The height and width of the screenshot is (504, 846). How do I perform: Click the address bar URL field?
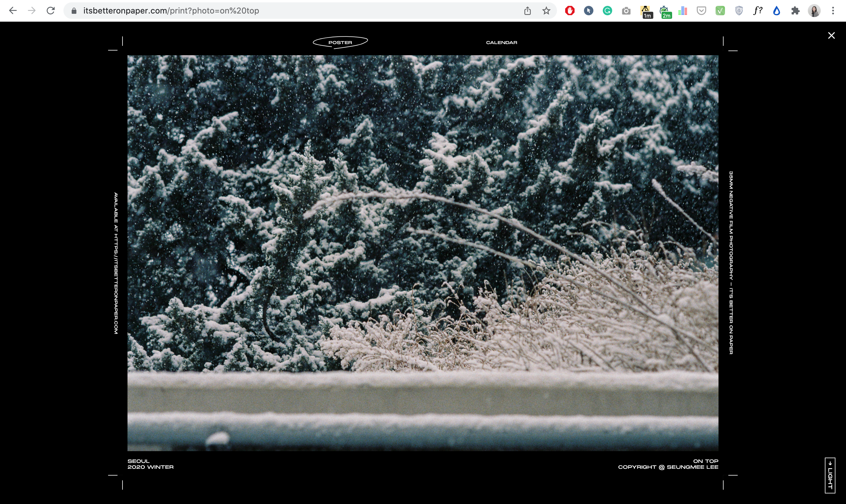coord(272,11)
